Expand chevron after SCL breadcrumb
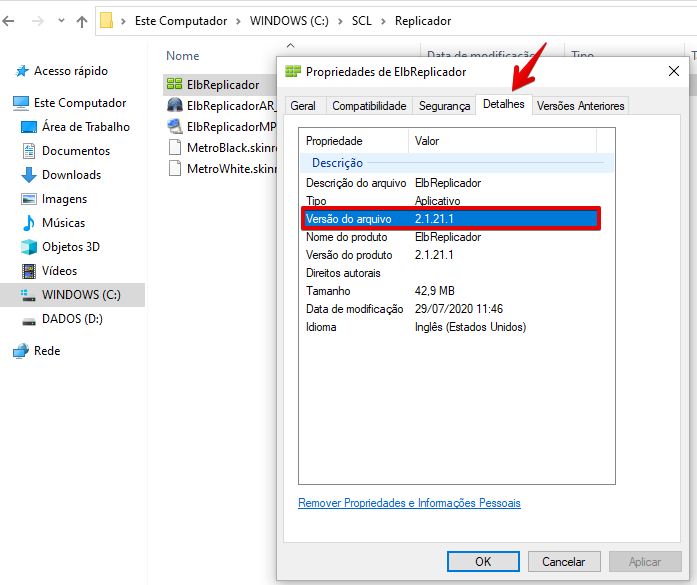Viewport: 697px width, 585px height. click(383, 21)
